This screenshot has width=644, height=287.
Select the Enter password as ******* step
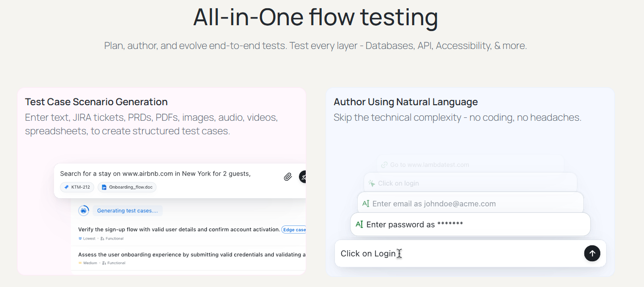coord(470,224)
